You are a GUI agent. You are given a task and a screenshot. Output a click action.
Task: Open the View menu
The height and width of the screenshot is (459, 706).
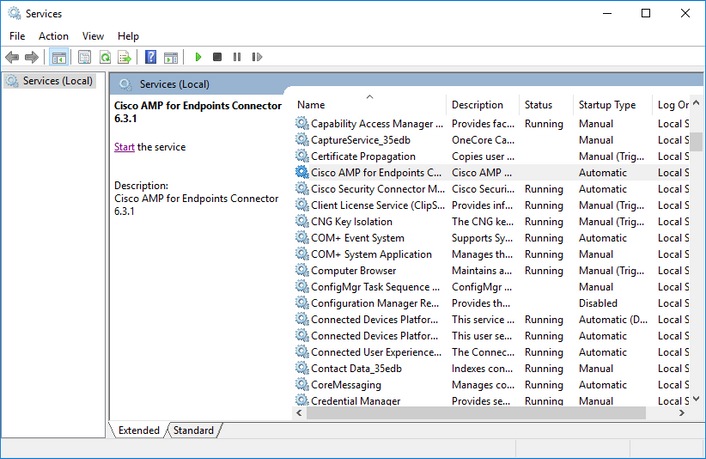coord(93,36)
